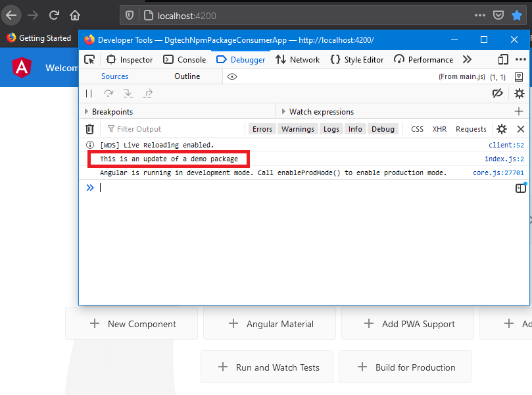This screenshot has width=532, height=395.
Task: Toggle the Errors filter
Action: [x=262, y=129]
